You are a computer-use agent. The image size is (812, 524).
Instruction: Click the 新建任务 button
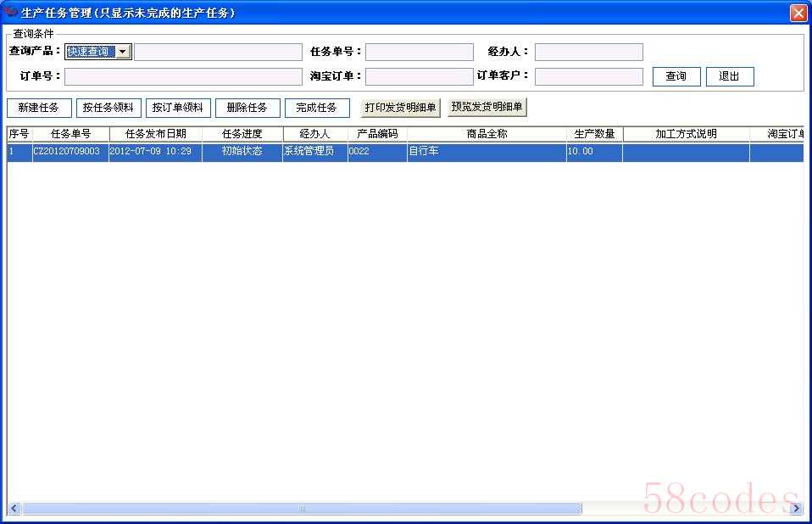(x=39, y=108)
